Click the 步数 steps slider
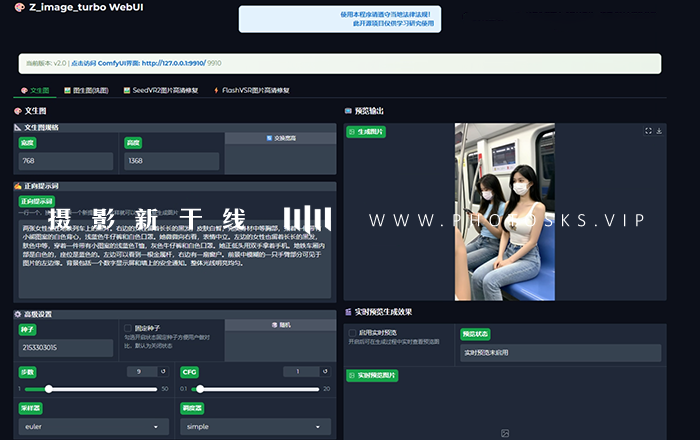700x440 pixels. [x=90, y=388]
